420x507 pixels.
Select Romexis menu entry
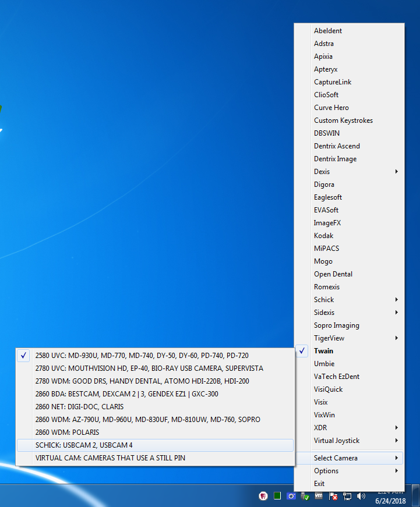tap(350, 287)
